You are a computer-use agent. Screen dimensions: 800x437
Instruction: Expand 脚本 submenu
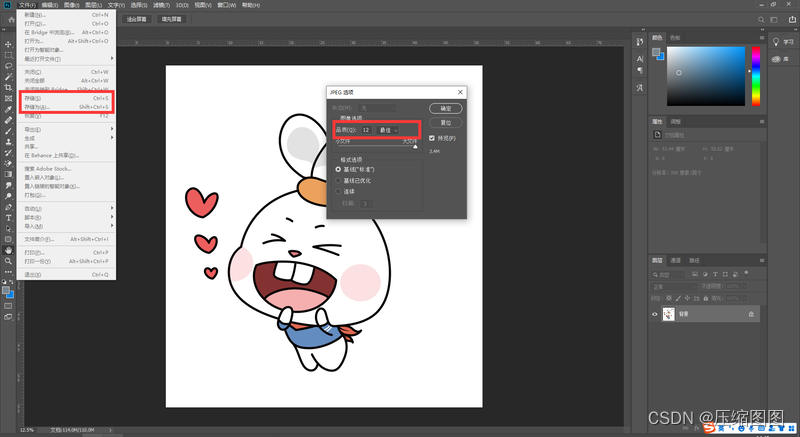[68, 217]
